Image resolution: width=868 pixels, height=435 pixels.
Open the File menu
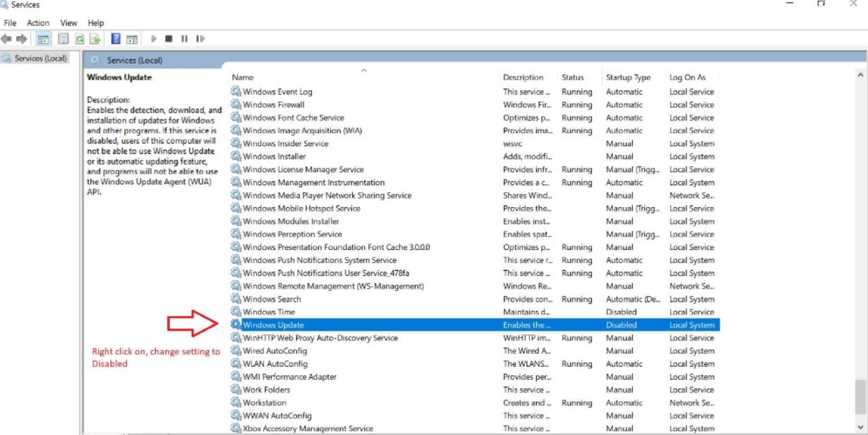(10, 23)
